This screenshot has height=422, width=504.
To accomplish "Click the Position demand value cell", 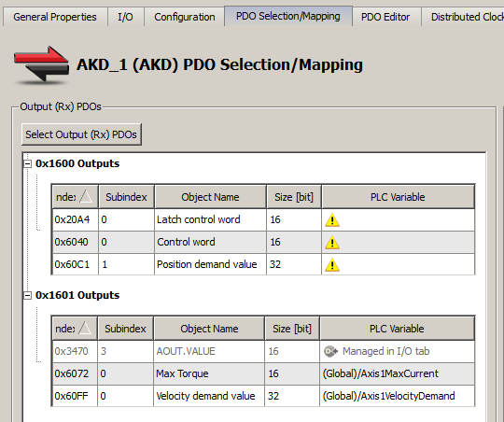I will (210, 264).
